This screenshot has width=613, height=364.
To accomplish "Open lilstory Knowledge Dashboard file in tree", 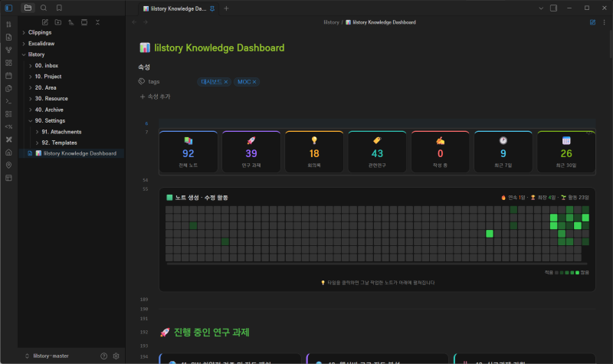I will click(x=76, y=153).
